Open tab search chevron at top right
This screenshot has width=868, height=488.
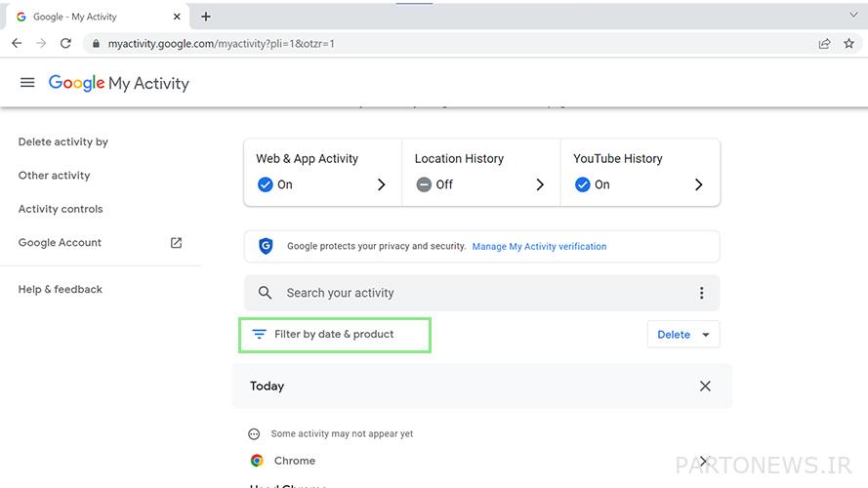853,15
